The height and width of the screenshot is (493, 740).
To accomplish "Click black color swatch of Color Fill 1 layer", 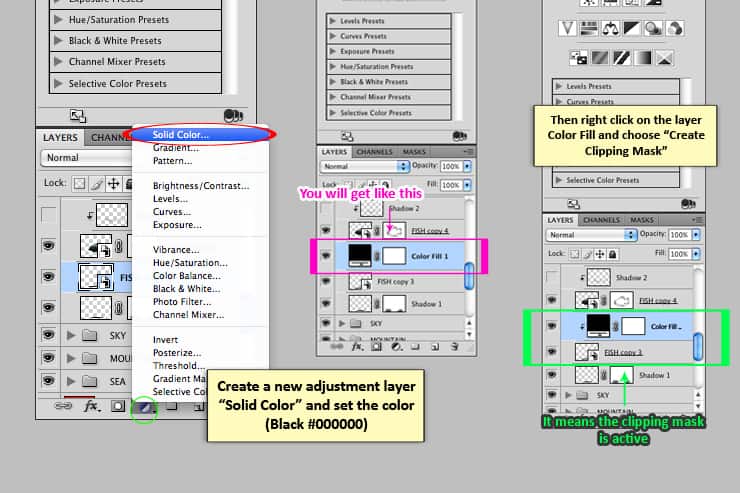I will 362,256.
